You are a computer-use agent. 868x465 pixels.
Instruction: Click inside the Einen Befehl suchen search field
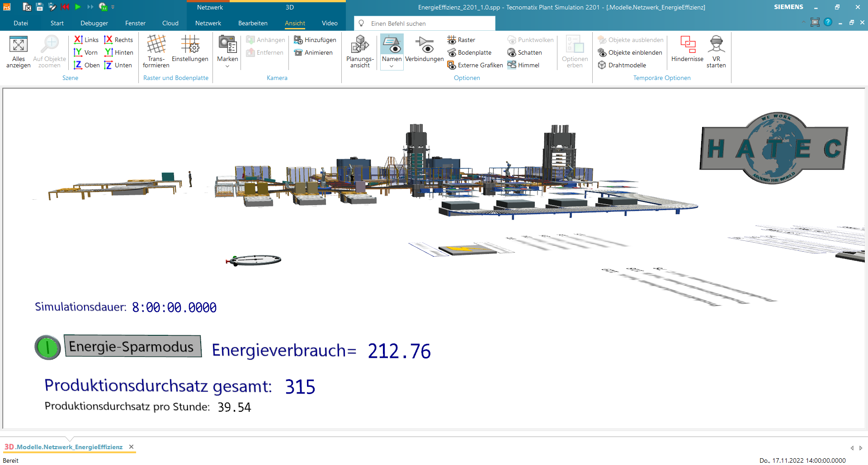click(425, 23)
